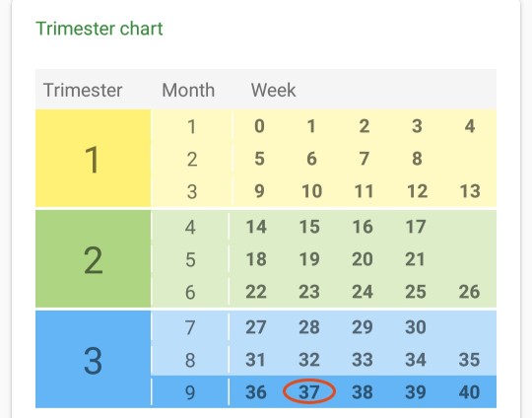Image resolution: width=532 pixels, height=418 pixels.
Task: Click the Week column header
Action: click(x=274, y=91)
